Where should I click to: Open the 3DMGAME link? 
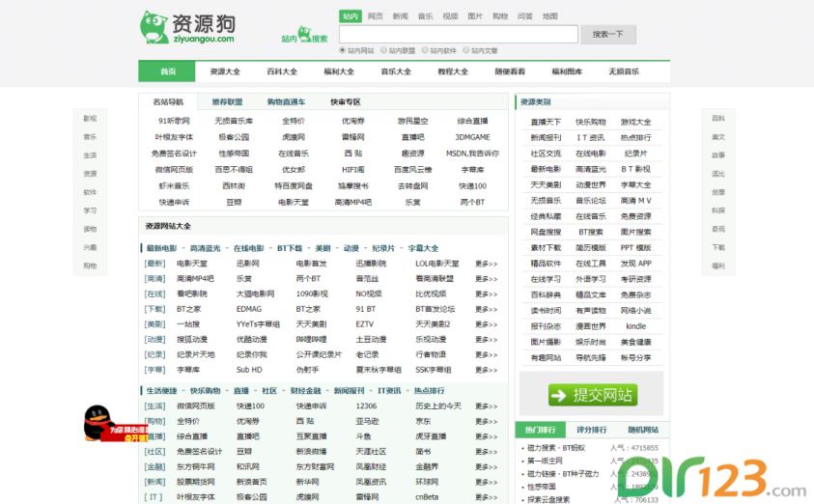tap(472, 137)
